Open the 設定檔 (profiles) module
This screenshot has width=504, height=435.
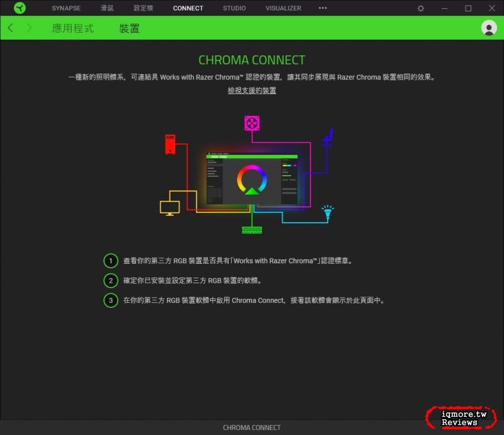pos(143,8)
